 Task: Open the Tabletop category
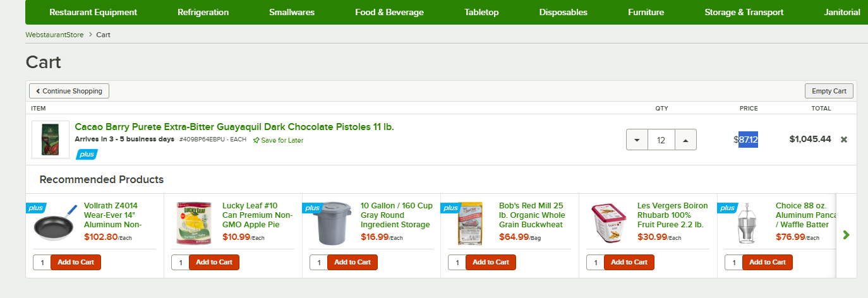481,12
